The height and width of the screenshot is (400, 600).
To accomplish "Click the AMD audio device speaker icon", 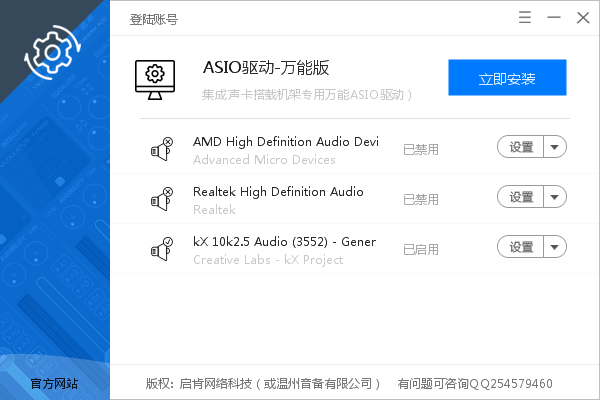I will pos(161,150).
